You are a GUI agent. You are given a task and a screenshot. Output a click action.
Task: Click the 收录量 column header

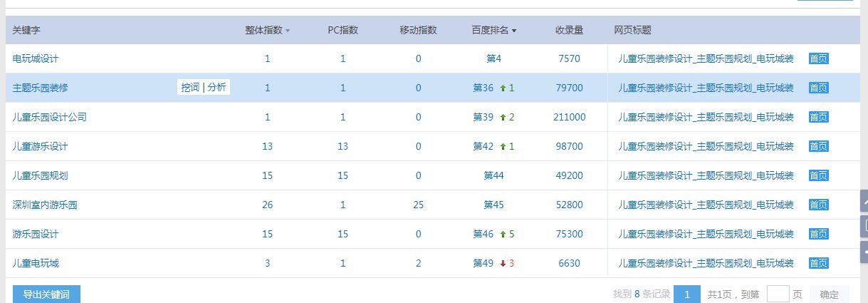click(x=569, y=30)
